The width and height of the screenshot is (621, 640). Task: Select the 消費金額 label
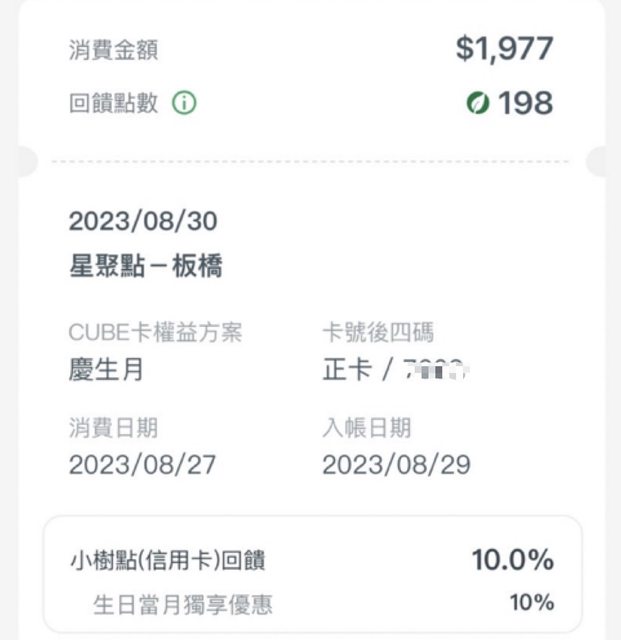coord(113,49)
